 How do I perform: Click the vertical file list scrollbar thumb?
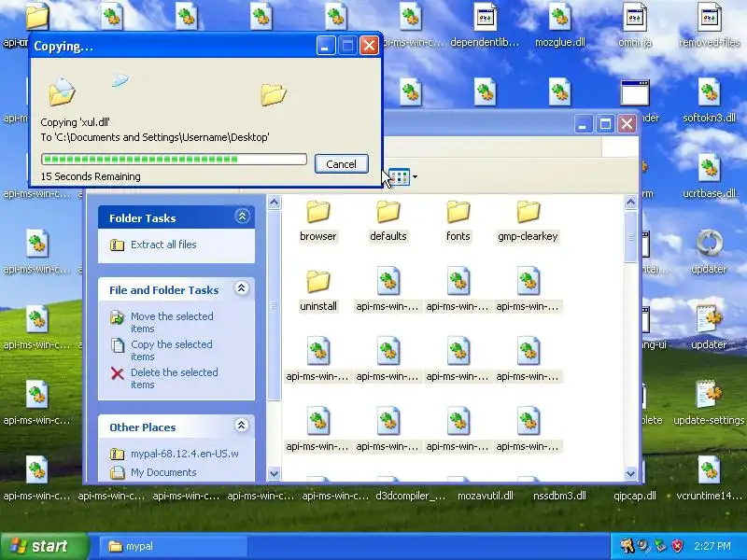pos(631,237)
